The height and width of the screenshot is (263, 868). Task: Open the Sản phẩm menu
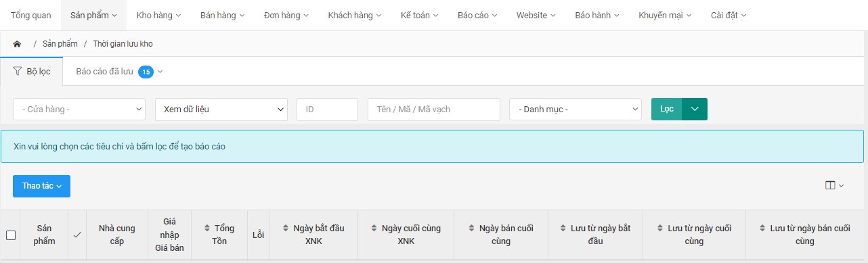93,15
